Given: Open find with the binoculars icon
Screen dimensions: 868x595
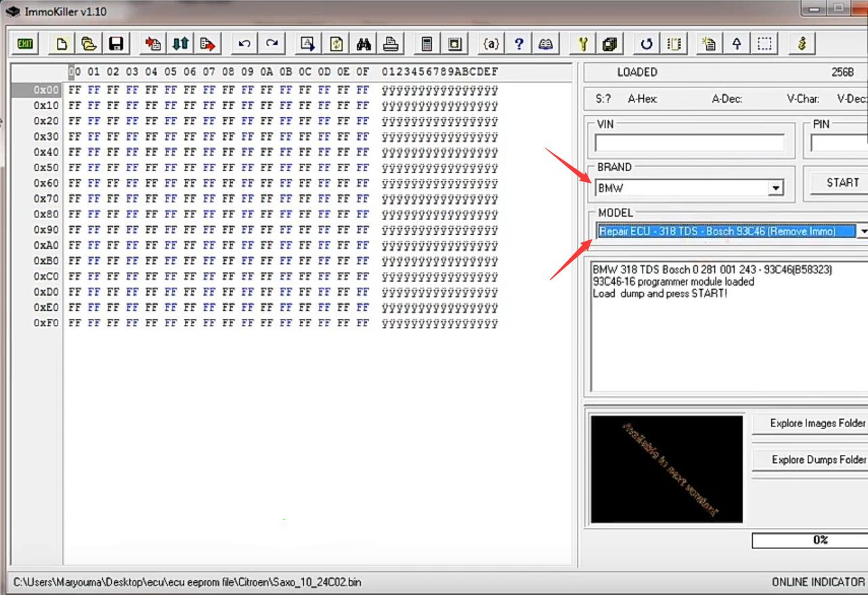Looking at the screenshot, I should (x=364, y=44).
